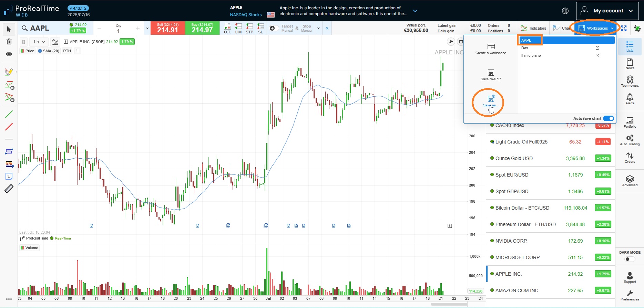Click the O.T. order ticket icon
Viewport: 644px width, 308px height.
click(x=227, y=28)
